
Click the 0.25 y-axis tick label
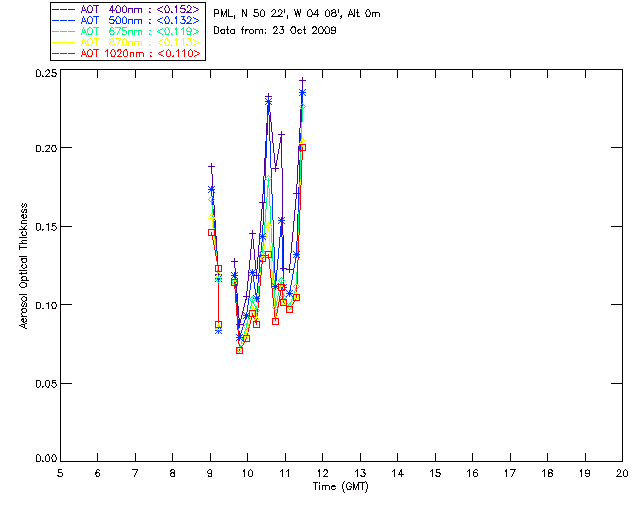(x=46, y=73)
